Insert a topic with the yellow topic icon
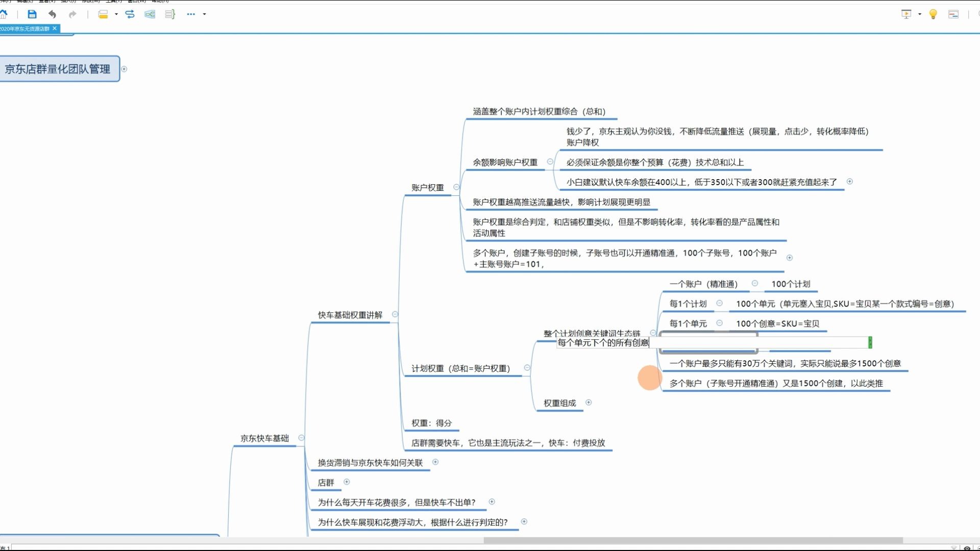This screenshot has height=551, width=980. click(x=103, y=14)
